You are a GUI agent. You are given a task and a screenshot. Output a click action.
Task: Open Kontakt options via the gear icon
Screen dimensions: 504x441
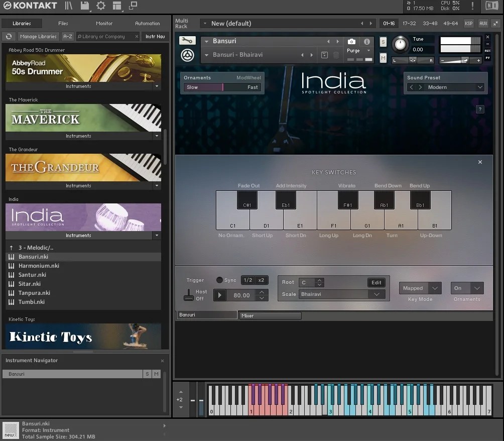[x=100, y=6]
